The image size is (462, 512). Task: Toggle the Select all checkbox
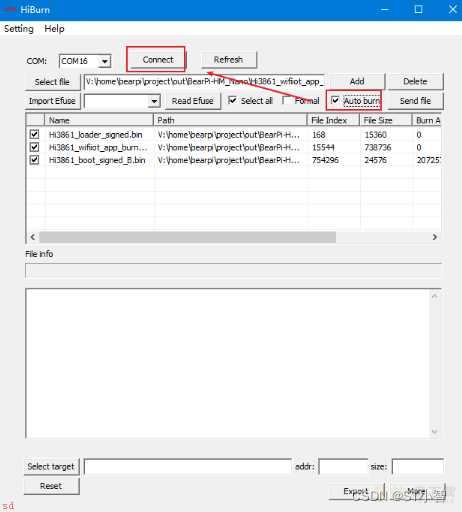click(x=232, y=100)
